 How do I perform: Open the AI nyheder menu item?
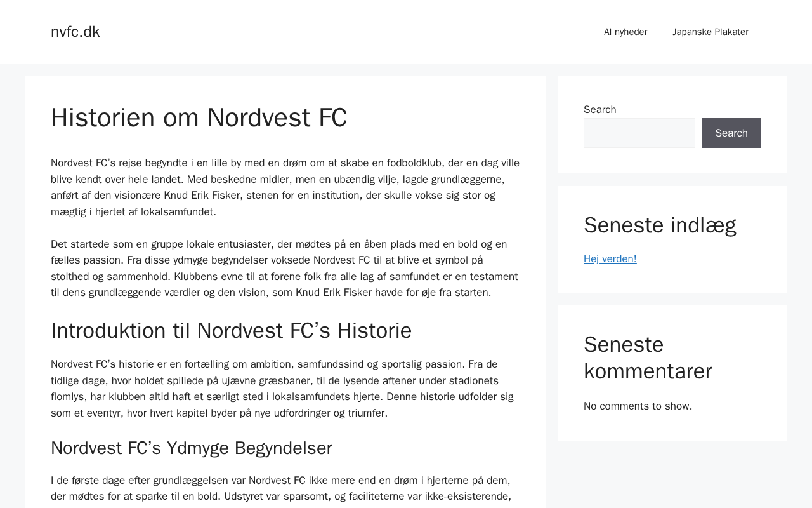tap(625, 32)
